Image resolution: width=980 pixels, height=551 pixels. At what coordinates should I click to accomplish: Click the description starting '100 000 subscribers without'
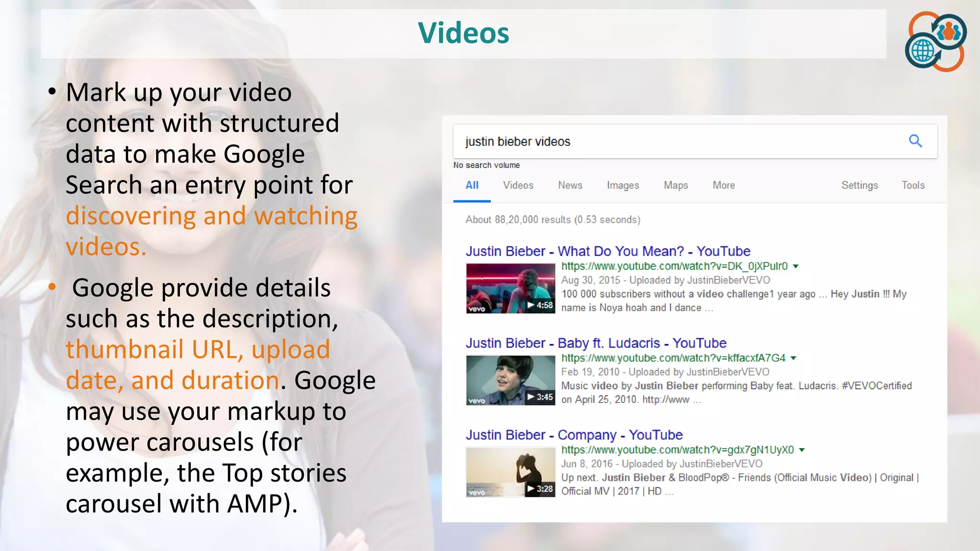(734, 301)
